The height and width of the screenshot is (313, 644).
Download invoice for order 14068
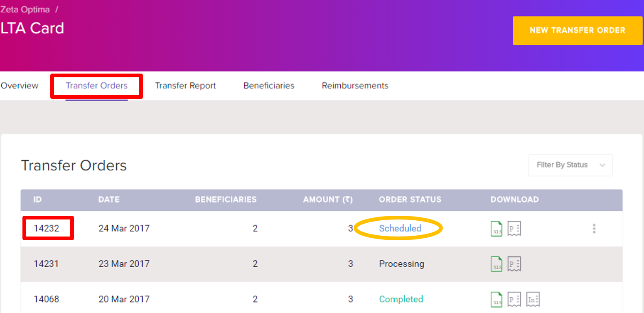click(533, 299)
